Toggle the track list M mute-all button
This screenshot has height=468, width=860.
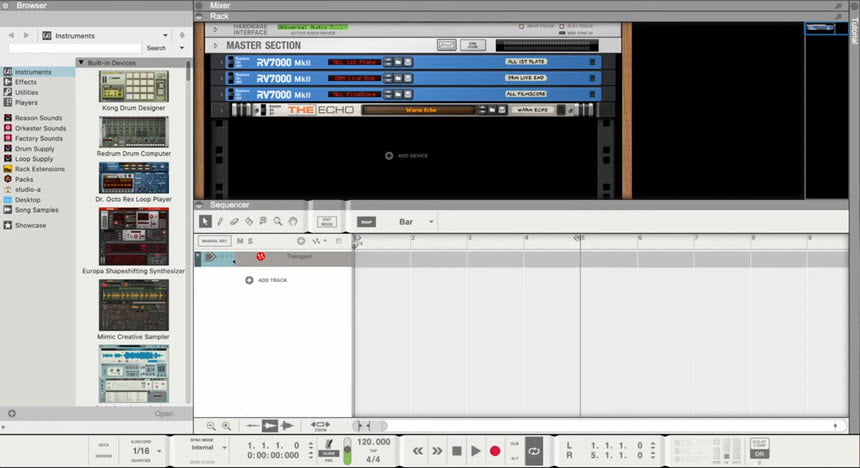pos(240,241)
